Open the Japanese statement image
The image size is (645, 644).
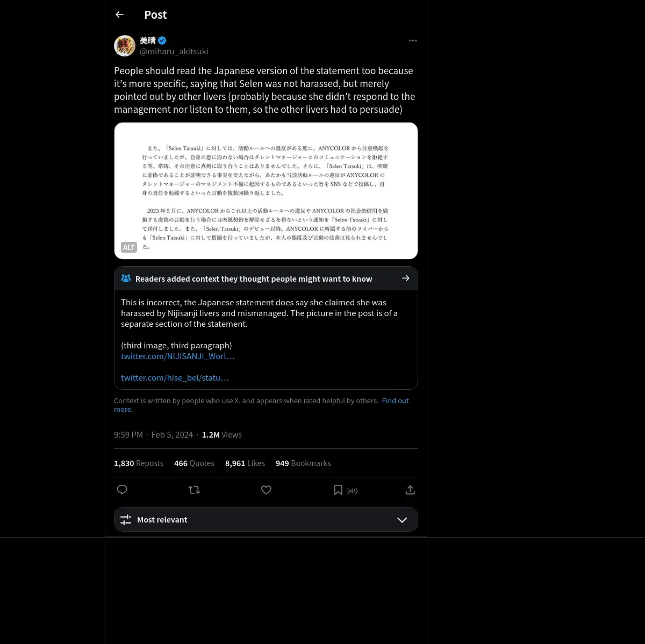click(x=266, y=191)
